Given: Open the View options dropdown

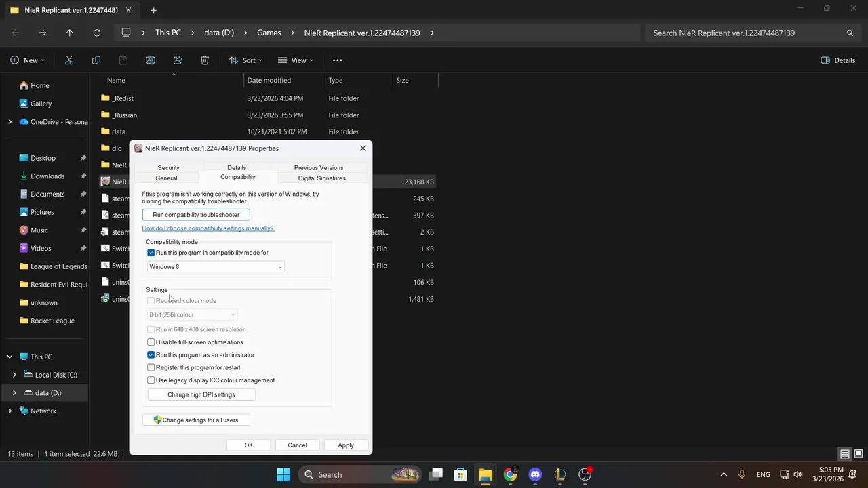Looking at the screenshot, I should [296, 60].
